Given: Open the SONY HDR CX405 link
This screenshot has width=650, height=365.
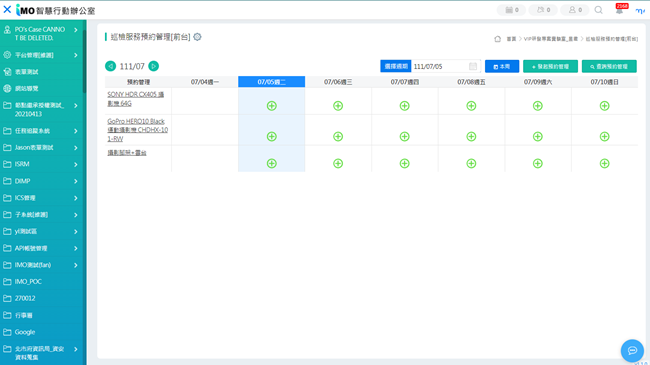Looking at the screenshot, I should 136,99.
